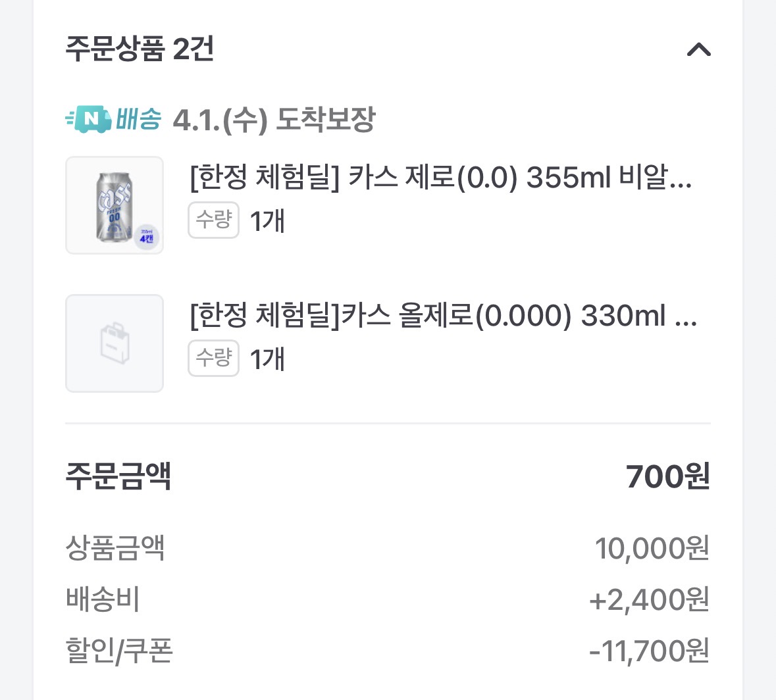Open 카스 올제로(0.000) 330ml product title

pyautogui.click(x=443, y=315)
